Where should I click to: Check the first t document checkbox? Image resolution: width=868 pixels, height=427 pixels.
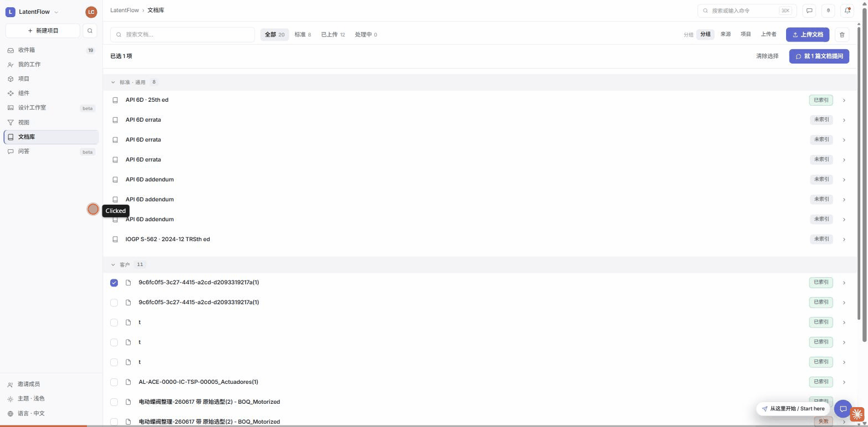[x=114, y=322]
